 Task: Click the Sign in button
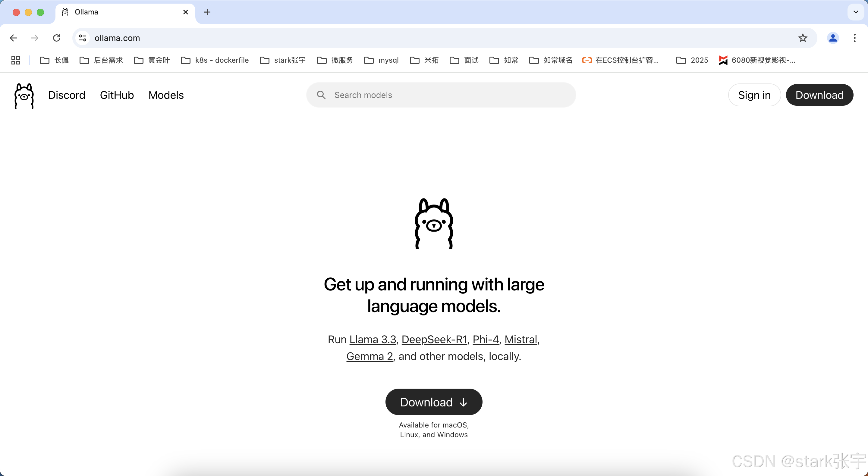754,95
